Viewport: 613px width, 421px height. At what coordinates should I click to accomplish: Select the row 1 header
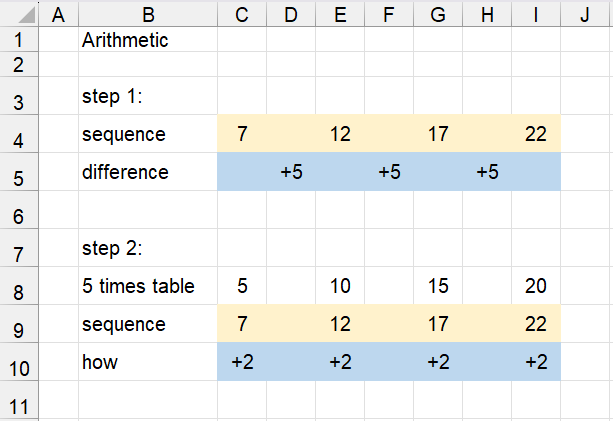19,41
